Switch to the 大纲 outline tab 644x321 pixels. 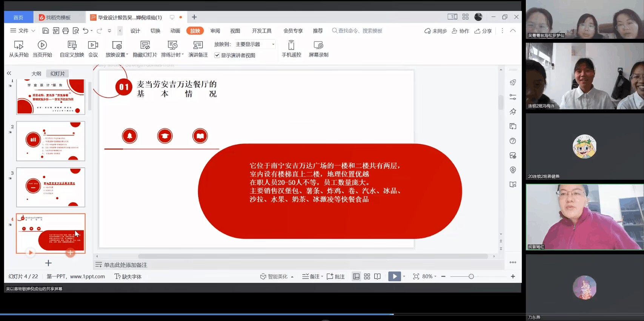(x=36, y=74)
